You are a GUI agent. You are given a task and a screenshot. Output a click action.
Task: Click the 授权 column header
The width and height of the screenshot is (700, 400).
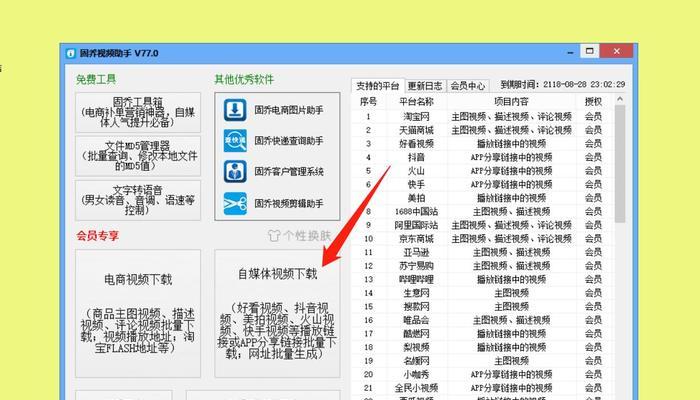coord(593,102)
